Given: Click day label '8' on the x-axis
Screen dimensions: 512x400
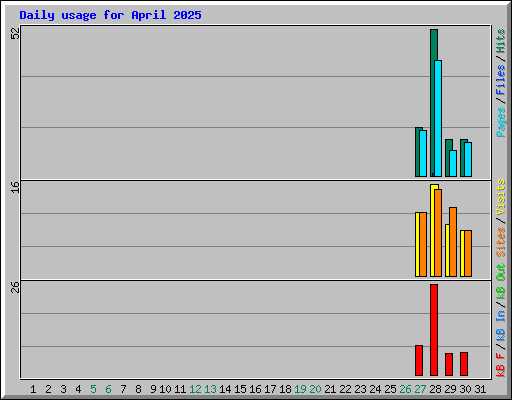Looking at the screenshot, I should pos(138,389).
